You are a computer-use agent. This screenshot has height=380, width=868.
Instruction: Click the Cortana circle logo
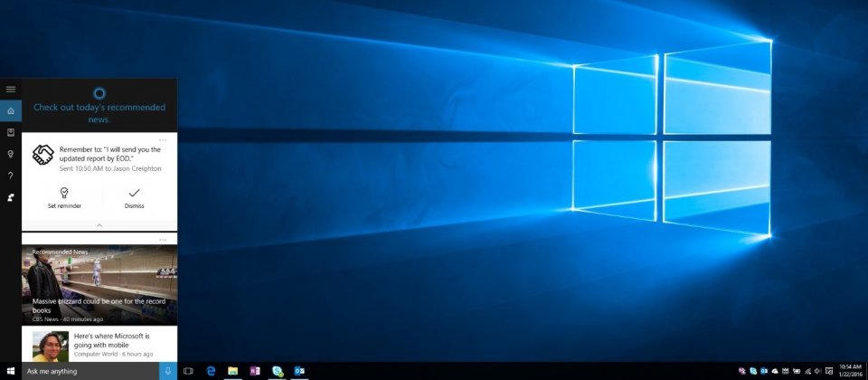click(99, 93)
